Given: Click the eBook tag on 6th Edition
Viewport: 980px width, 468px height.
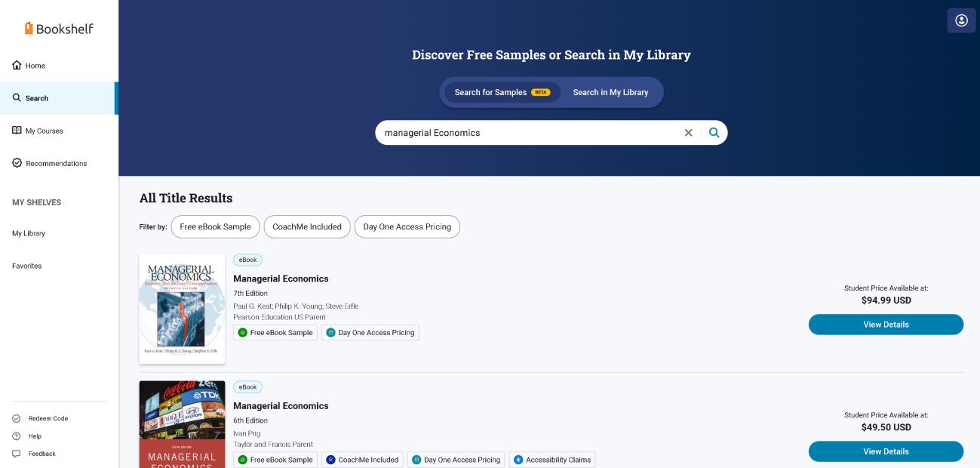Looking at the screenshot, I should (247, 387).
